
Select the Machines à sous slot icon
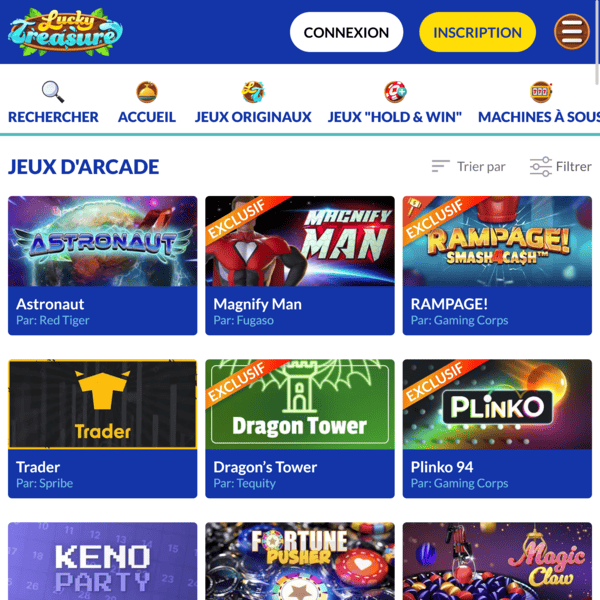tap(541, 92)
